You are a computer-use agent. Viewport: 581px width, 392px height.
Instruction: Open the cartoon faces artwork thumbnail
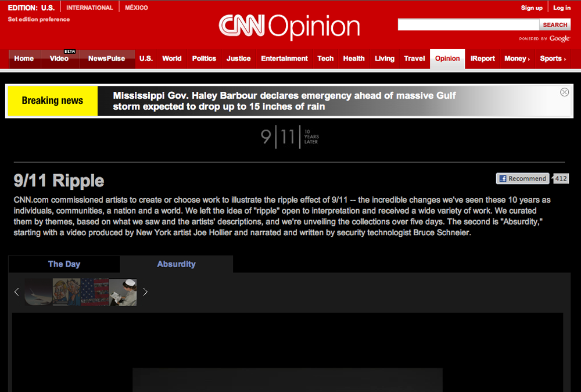[x=66, y=292]
